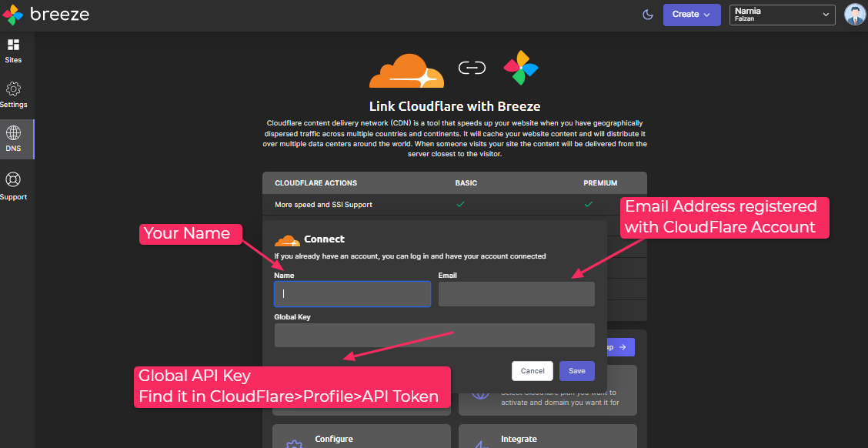Go to Sites in the sidebar

[13, 51]
